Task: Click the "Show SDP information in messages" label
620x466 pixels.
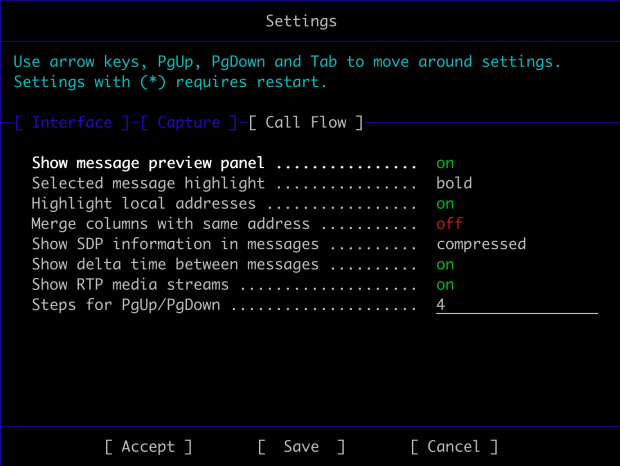Action: pyautogui.click(x=175, y=244)
